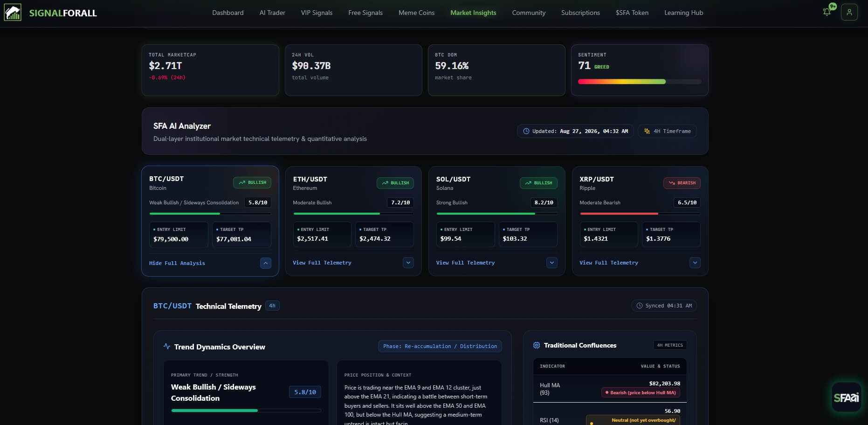The width and height of the screenshot is (868, 425).
Task: Go to AI Trader
Action: coord(272,13)
